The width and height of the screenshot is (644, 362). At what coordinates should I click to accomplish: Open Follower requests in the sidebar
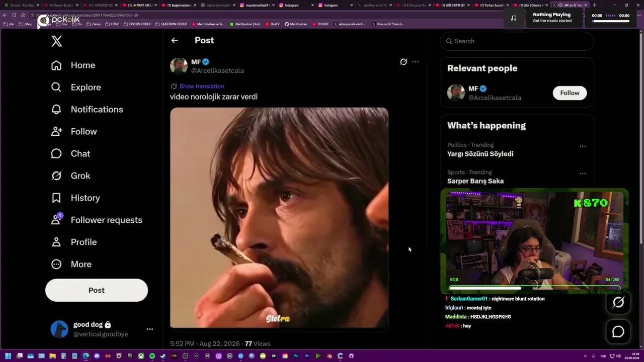97,220
